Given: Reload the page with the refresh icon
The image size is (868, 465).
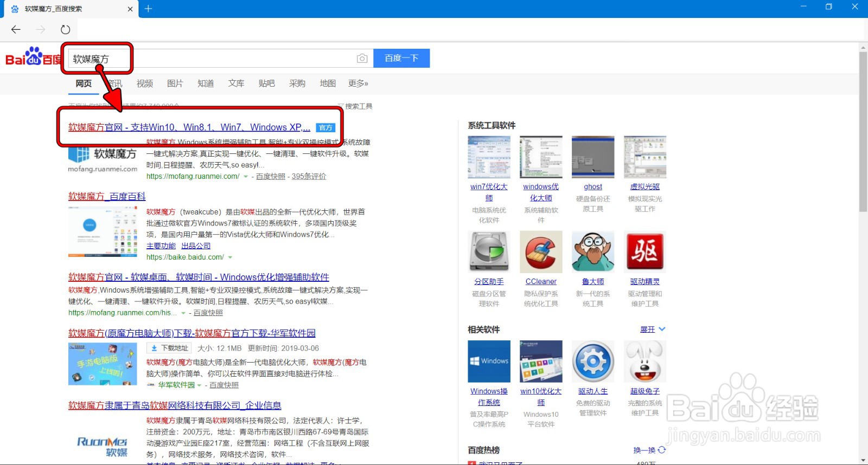Looking at the screenshot, I should pos(66,29).
